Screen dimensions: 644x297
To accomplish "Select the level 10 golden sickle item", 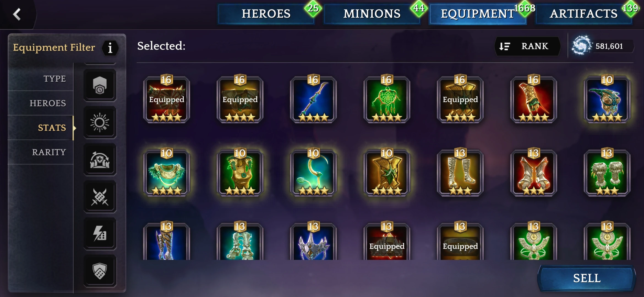I will pyautogui.click(x=313, y=173).
